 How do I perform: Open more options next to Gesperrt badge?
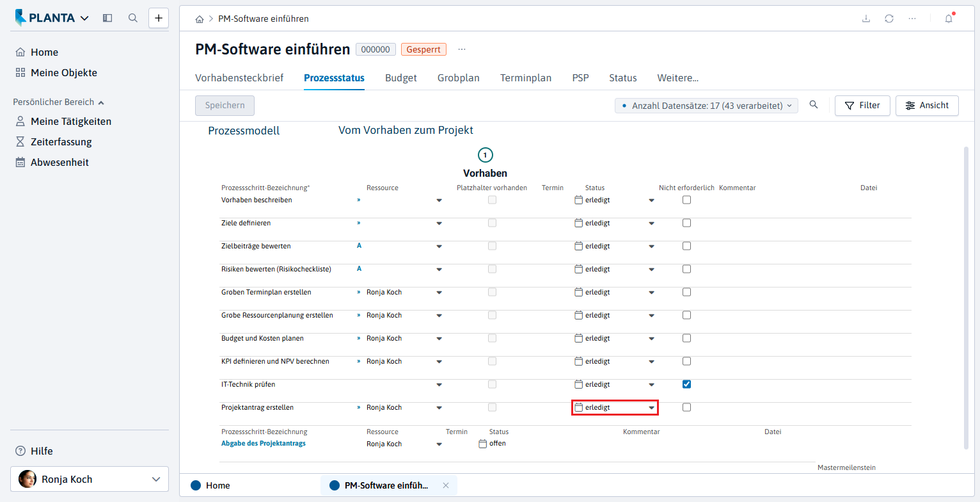(462, 49)
